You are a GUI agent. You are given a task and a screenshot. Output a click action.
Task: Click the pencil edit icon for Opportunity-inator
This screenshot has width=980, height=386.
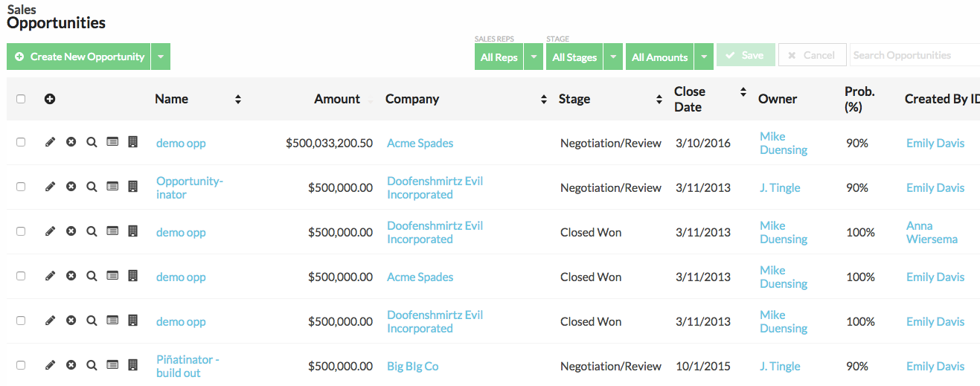point(50,187)
